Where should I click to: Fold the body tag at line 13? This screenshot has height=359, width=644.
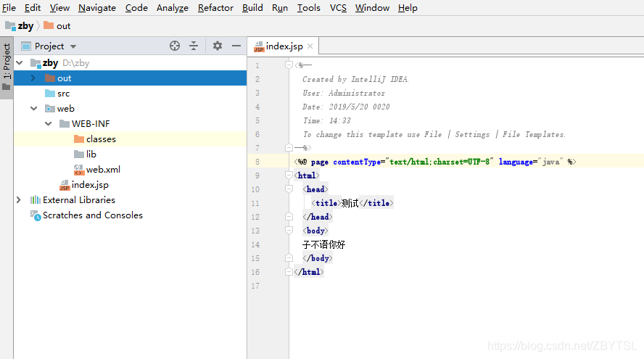tap(289, 231)
